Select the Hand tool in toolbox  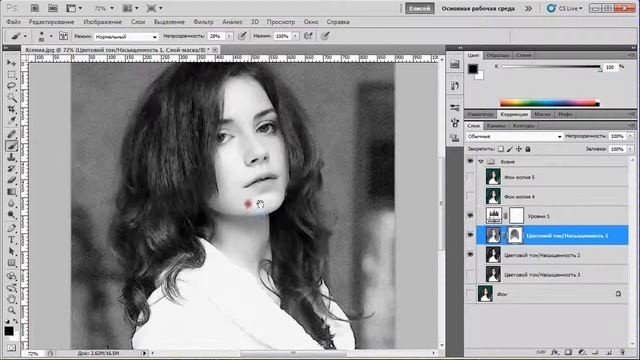point(11,299)
